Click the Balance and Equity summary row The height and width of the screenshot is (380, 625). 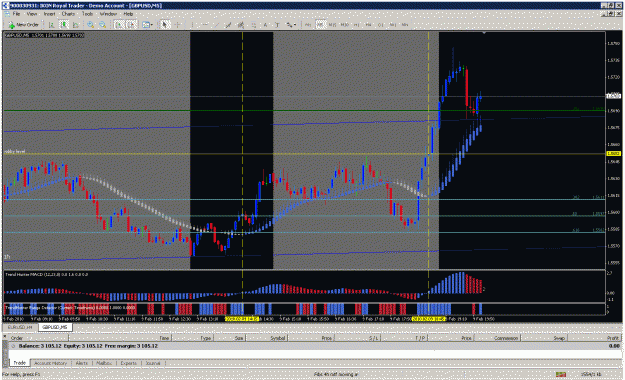[x=315, y=346]
